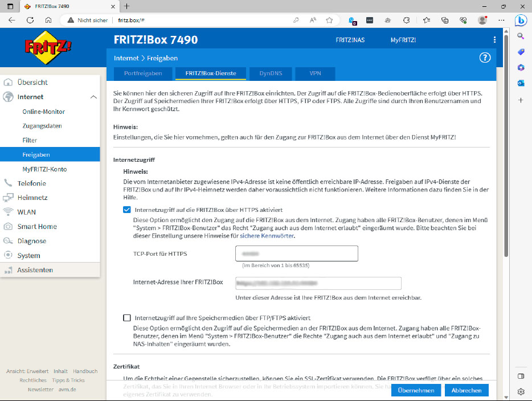Switch to DynDNS tab
The height and width of the screenshot is (401, 532).
(x=271, y=73)
